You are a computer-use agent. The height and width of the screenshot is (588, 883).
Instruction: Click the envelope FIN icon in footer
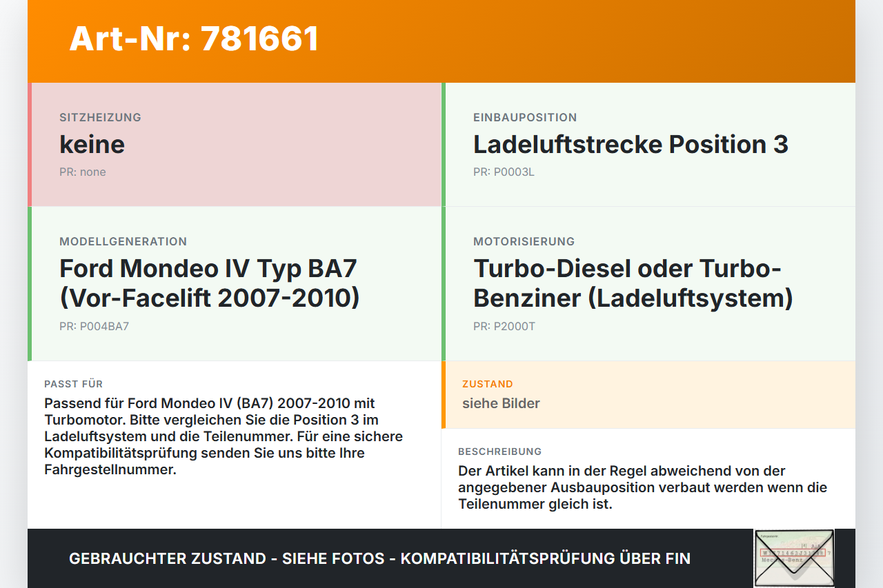[x=794, y=558]
